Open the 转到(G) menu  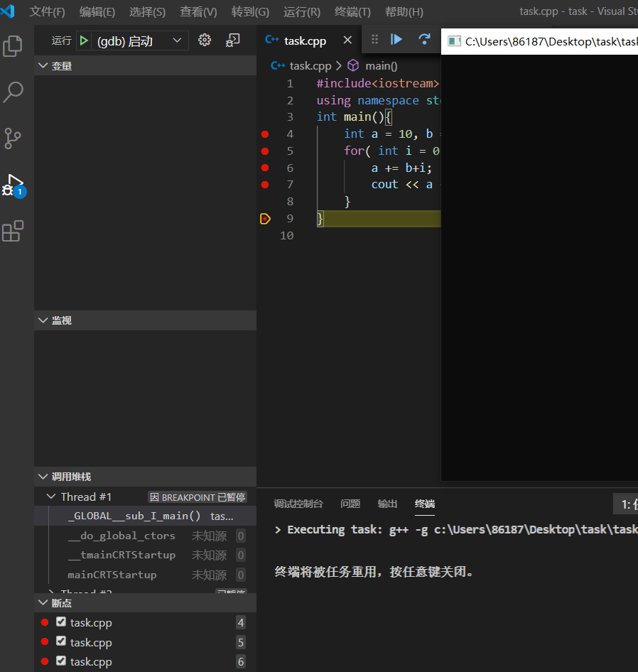[x=250, y=11]
